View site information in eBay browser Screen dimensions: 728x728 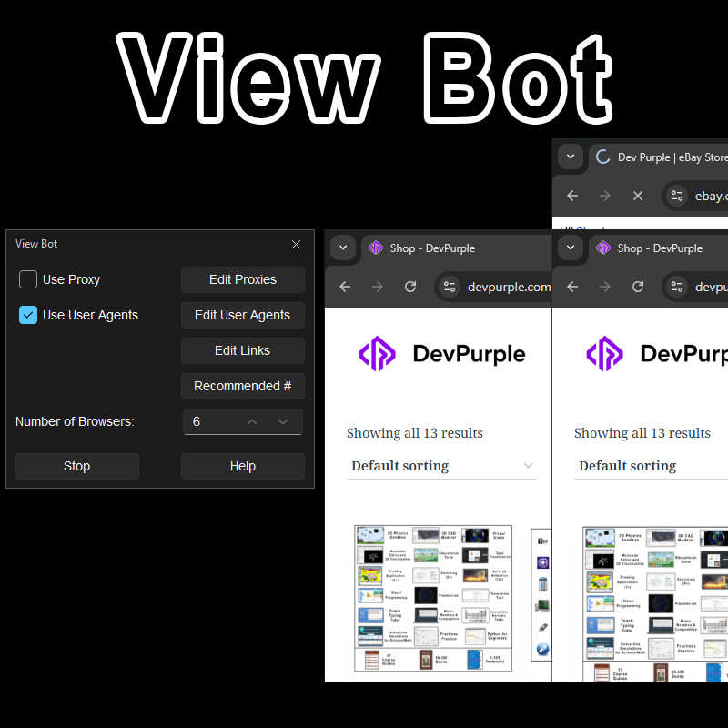click(x=677, y=196)
